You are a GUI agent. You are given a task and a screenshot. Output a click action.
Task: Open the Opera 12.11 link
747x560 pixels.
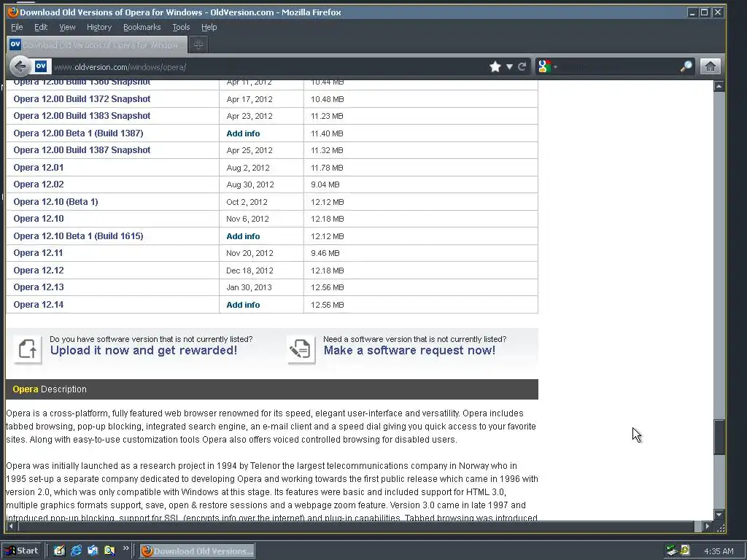[x=38, y=253]
